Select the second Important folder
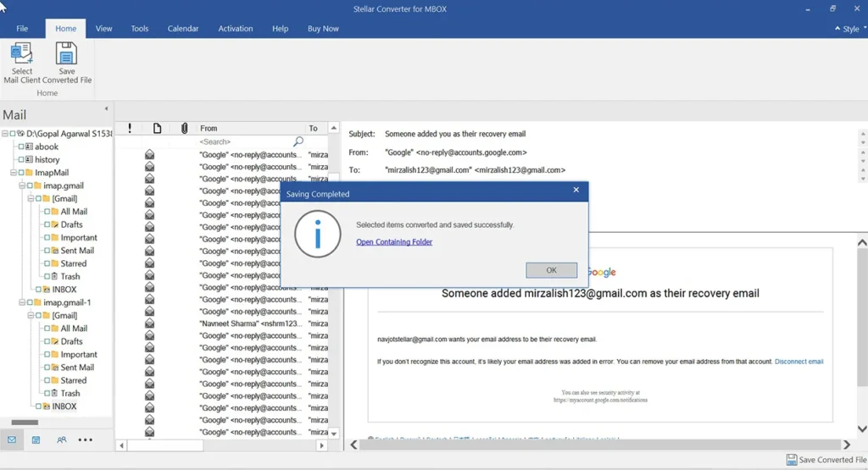This screenshot has height=470, width=868. point(79,355)
